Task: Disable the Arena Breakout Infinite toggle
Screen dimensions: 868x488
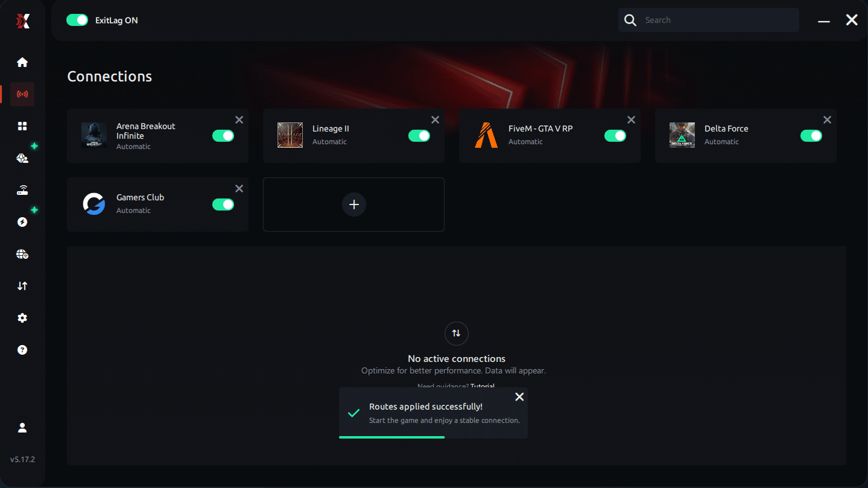Action: click(223, 136)
